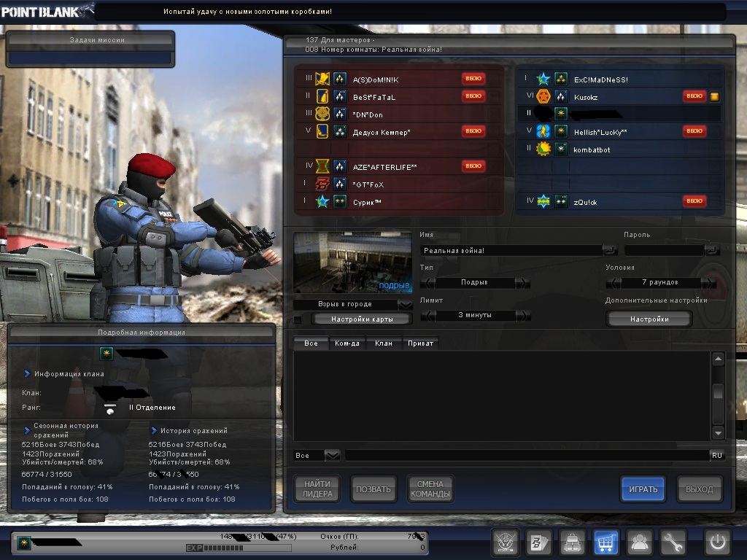
Task: Toggle the RU language indicator
Action: [717, 455]
